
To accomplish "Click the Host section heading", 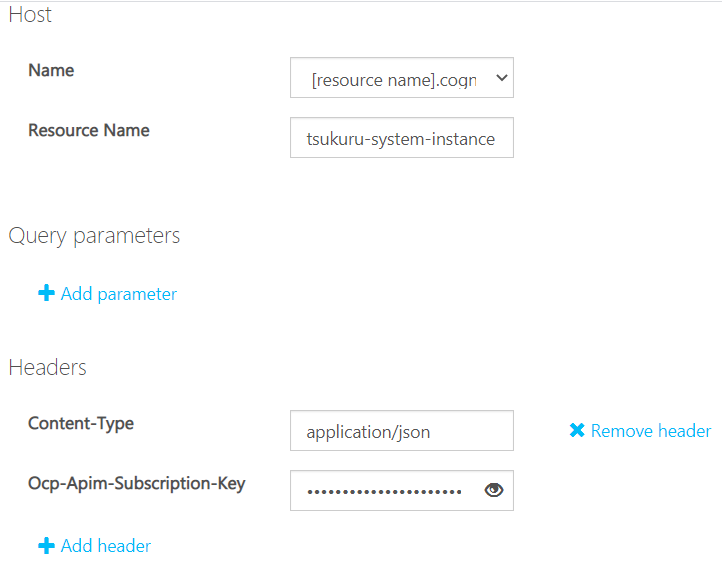I will pos(30,15).
